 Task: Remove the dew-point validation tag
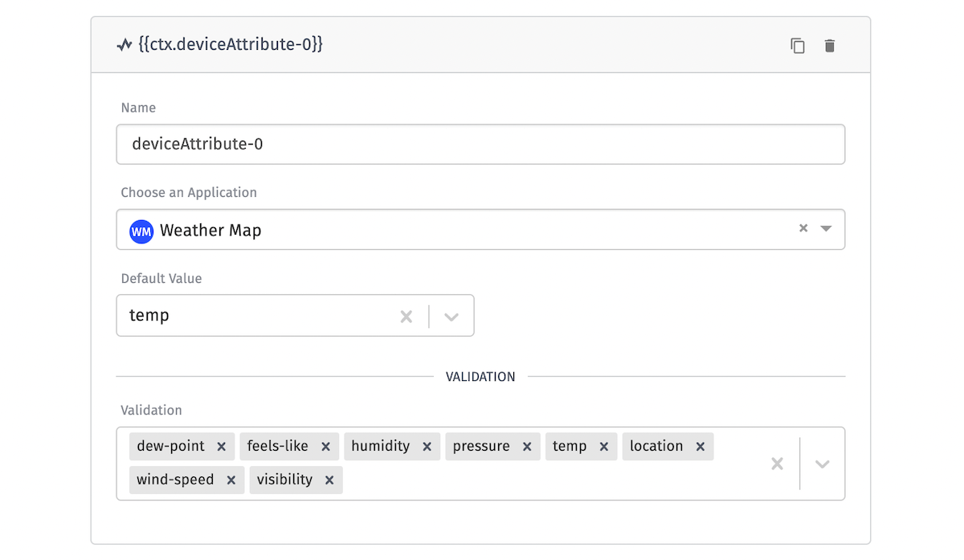pyautogui.click(x=222, y=447)
